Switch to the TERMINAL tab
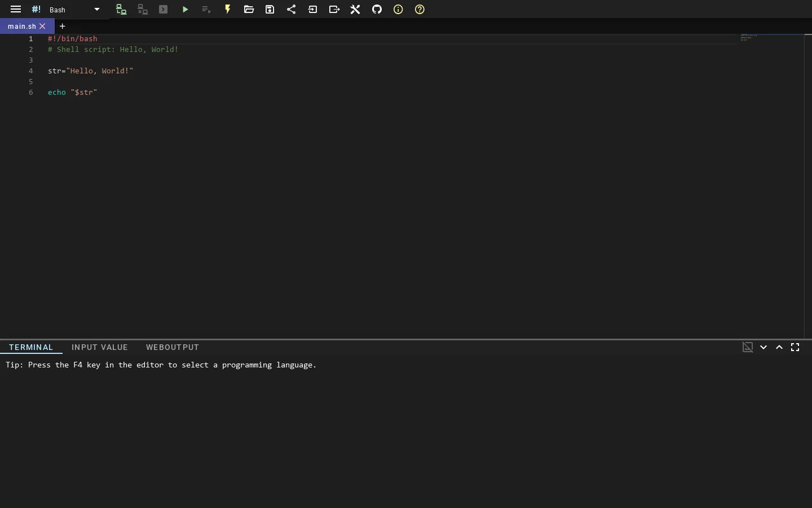 pos(31,348)
